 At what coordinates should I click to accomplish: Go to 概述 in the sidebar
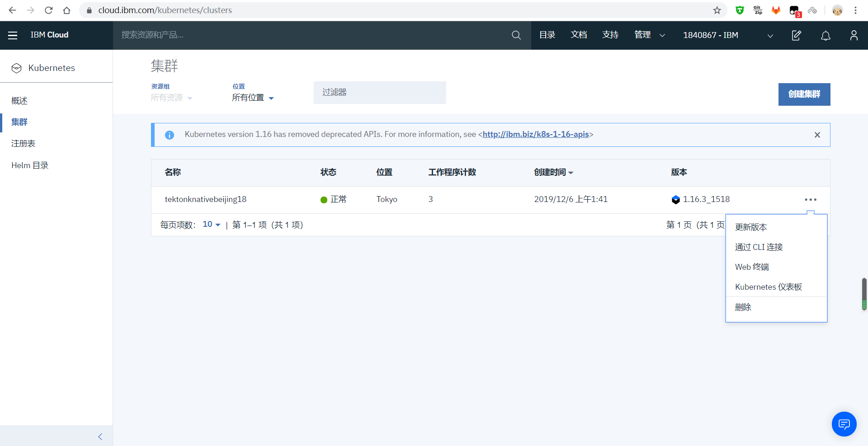coord(19,101)
